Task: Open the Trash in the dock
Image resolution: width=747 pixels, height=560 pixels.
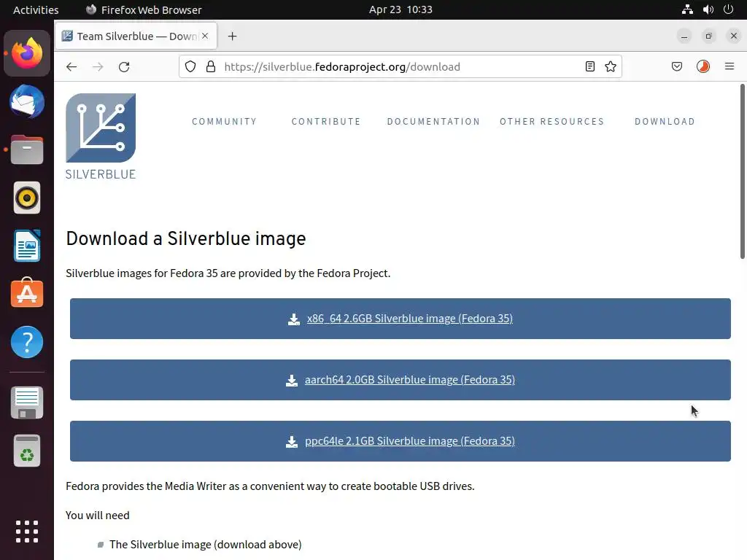Action: [27, 451]
